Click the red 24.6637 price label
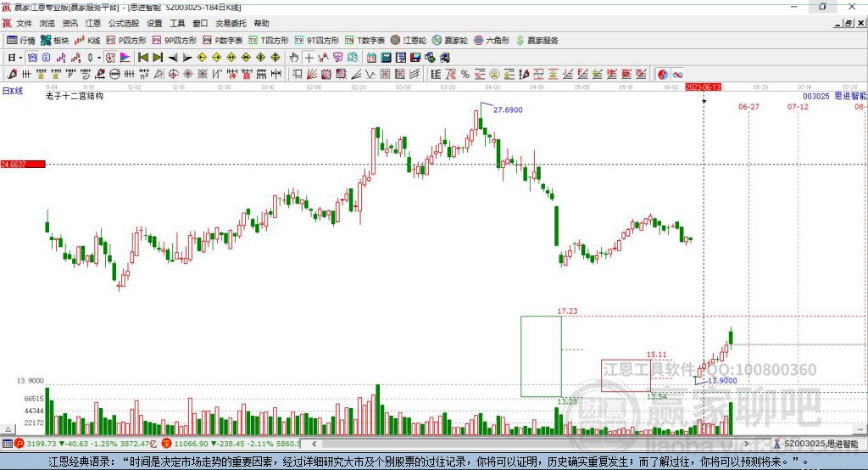Image resolution: width=868 pixels, height=470 pixels. (23, 164)
